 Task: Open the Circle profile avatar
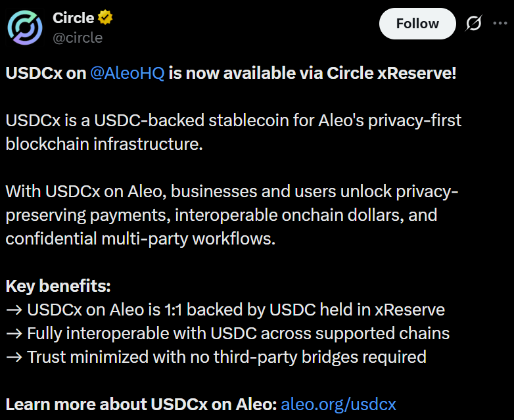(25, 28)
